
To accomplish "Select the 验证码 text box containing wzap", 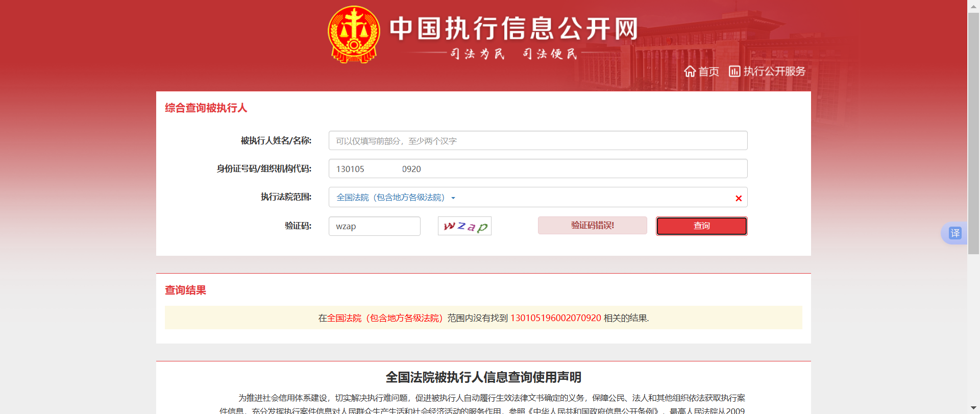I will [374, 226].
